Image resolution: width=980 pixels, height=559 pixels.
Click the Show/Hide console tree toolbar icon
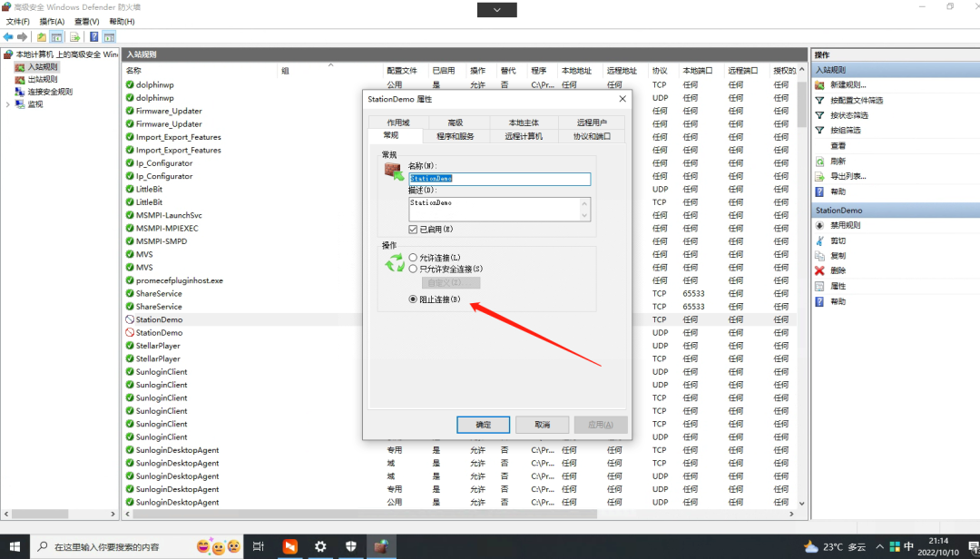coord(56,37)
